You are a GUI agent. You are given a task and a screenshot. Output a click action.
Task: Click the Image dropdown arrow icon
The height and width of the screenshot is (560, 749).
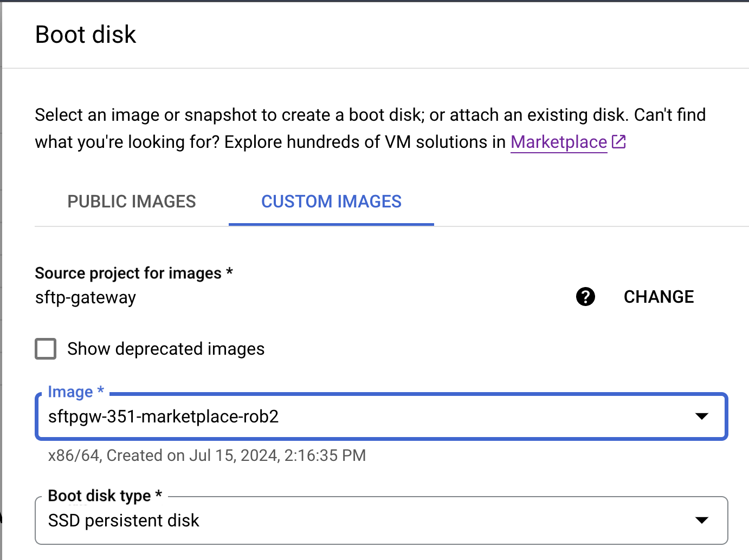(702, 416)
